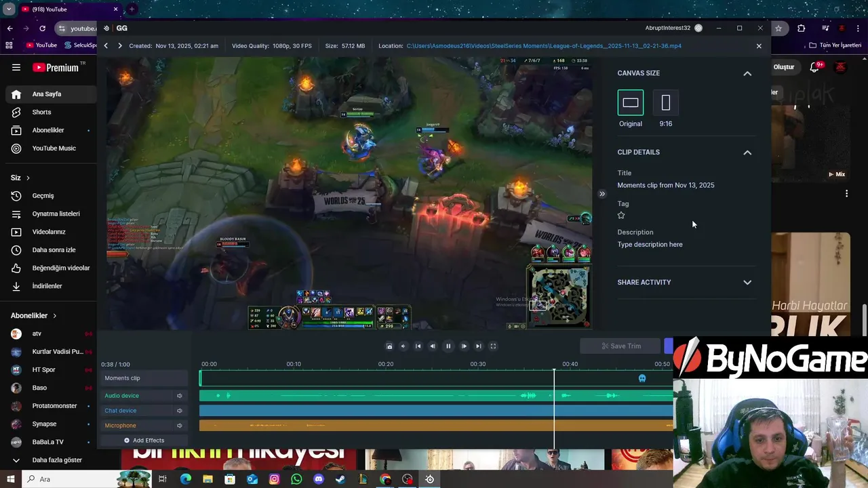Open the clip file location path
The height and width of the screenshot is (488, 868).
(544, 46)
